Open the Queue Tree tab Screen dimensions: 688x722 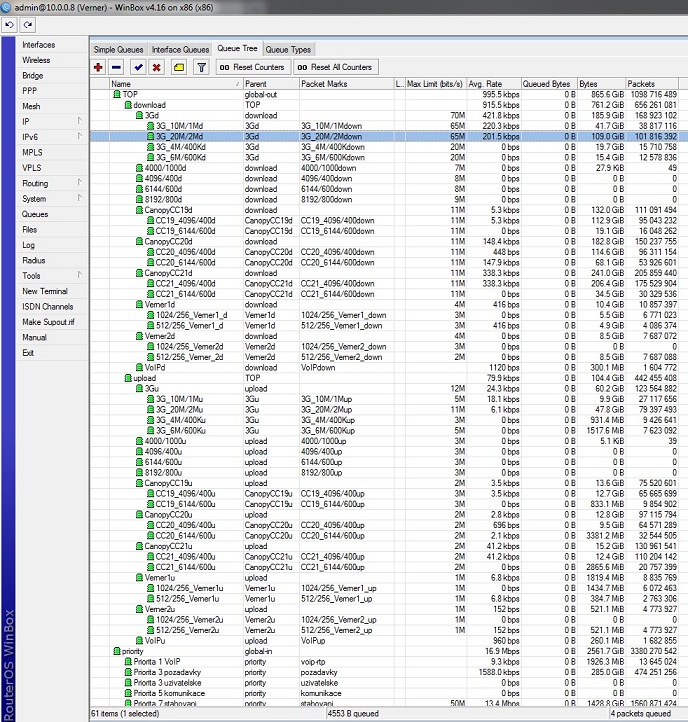coord(237,48)
